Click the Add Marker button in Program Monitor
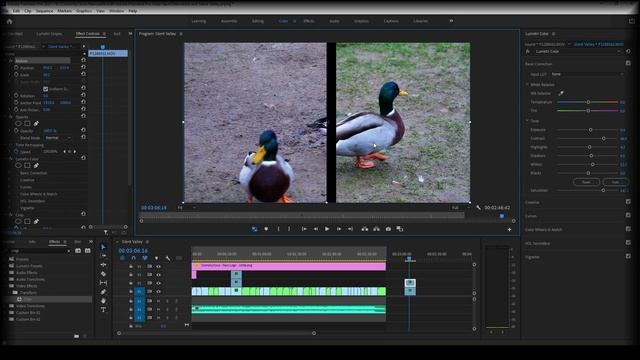 266,229
